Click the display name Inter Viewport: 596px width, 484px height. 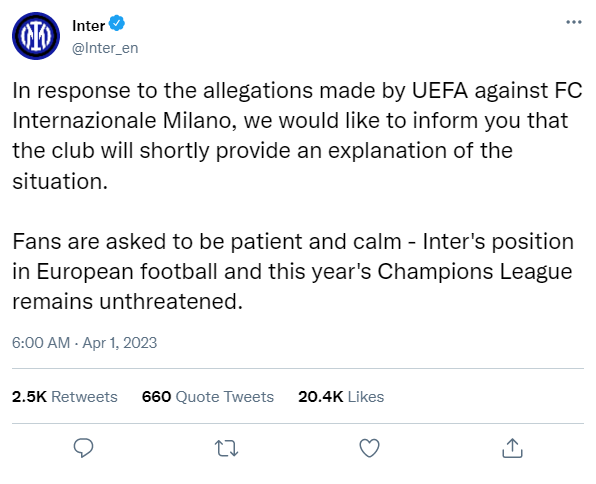pyautogui.click(x=88, y=26)
